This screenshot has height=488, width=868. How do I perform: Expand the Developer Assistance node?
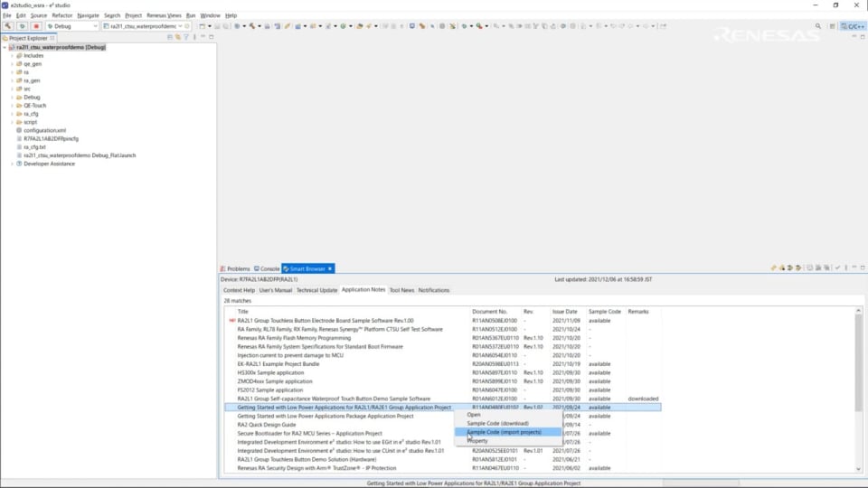(x=13, y=164)
